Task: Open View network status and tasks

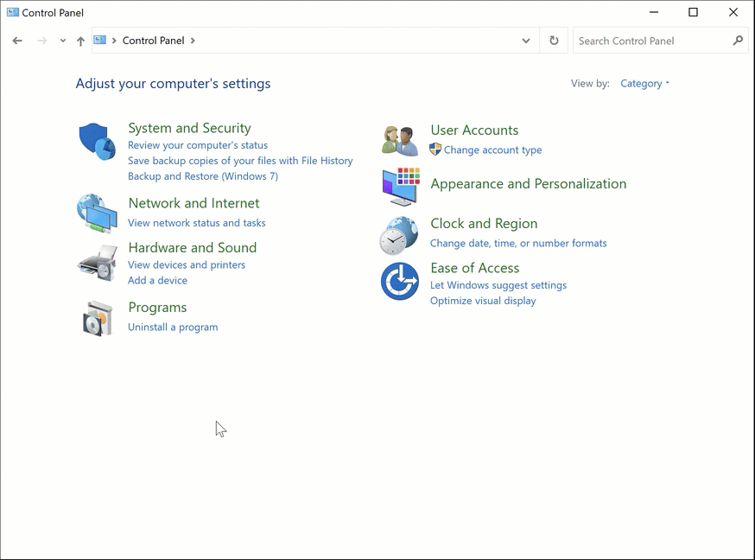Action: coord(196,223)
